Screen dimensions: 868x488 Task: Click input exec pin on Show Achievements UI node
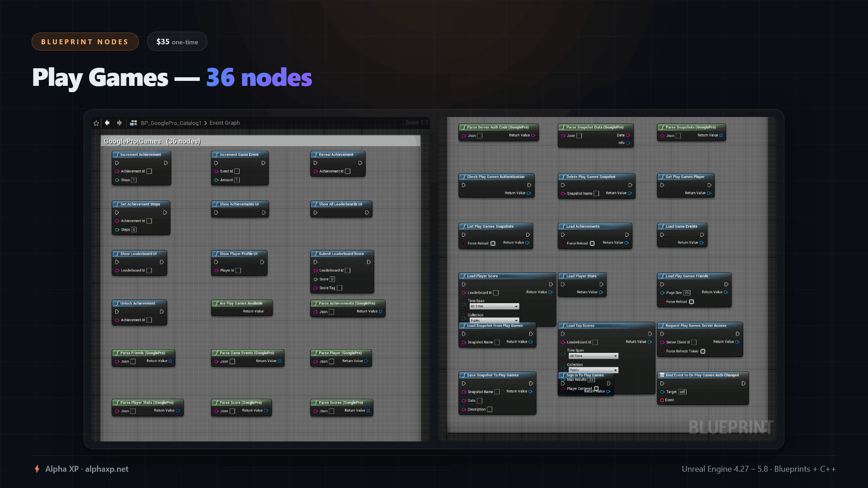[x=216, y=212]
